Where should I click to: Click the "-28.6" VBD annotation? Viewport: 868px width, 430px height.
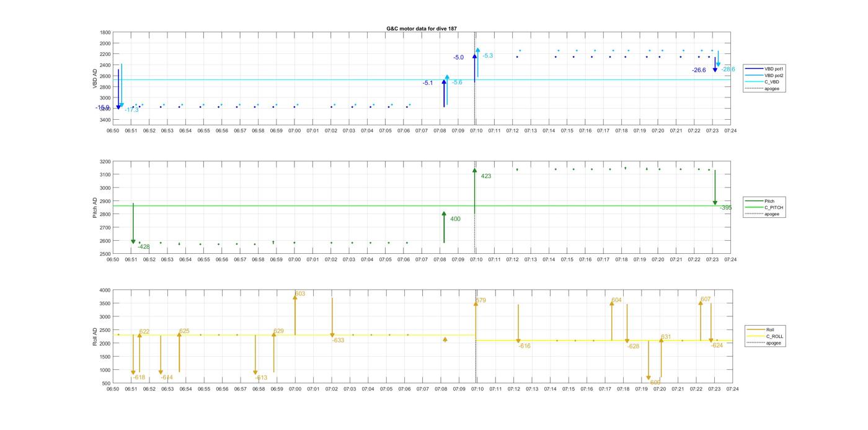tap(728, 69)
